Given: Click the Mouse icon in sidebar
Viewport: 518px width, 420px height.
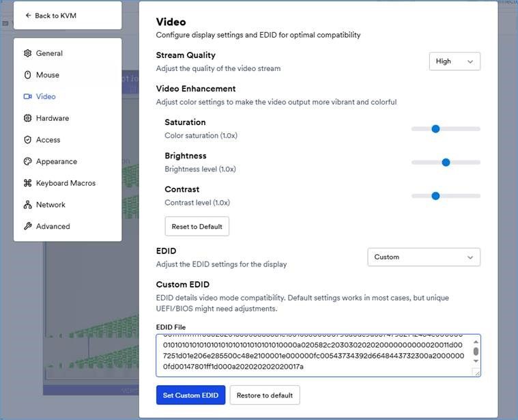Looking at the screenshot, I should pos(28,74).
